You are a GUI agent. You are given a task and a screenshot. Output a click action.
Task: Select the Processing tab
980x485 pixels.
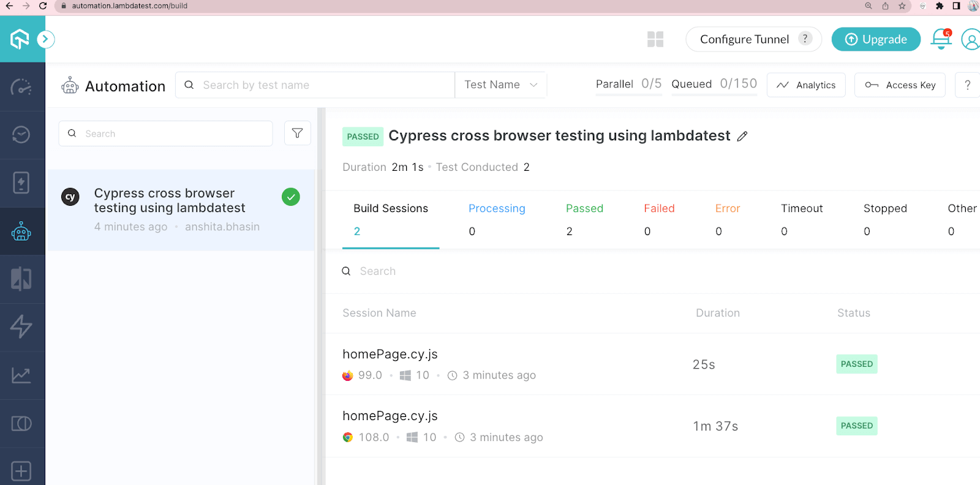(497, 219)
